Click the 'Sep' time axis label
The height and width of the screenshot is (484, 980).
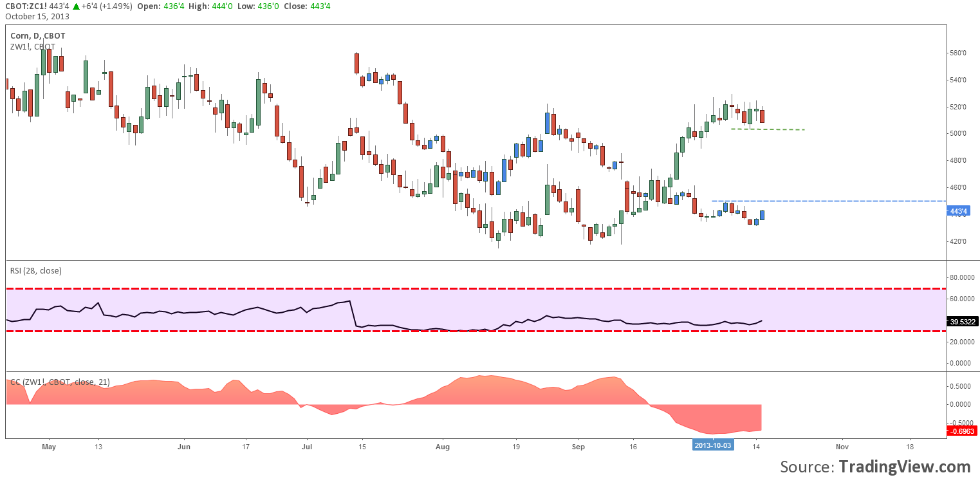578,445
